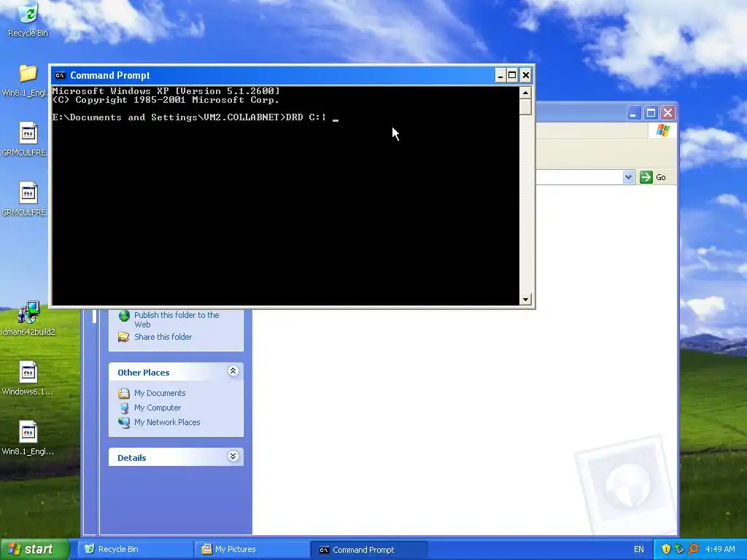This screenshot has width=747, height=560.
Task: Maximize the Command Prompt window
Action: (512, 75)
